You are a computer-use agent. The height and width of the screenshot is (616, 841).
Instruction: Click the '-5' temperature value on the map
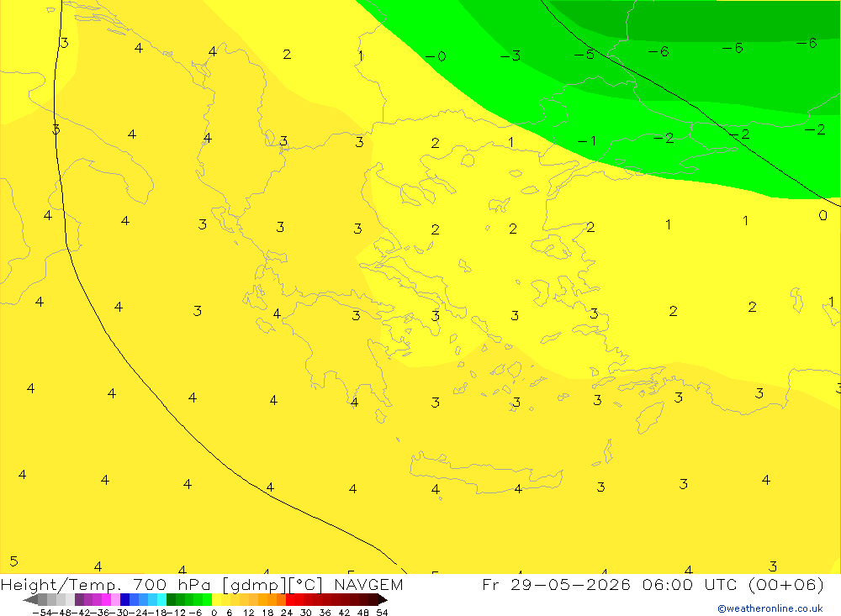pyautogui.click(x=584, y=54)
